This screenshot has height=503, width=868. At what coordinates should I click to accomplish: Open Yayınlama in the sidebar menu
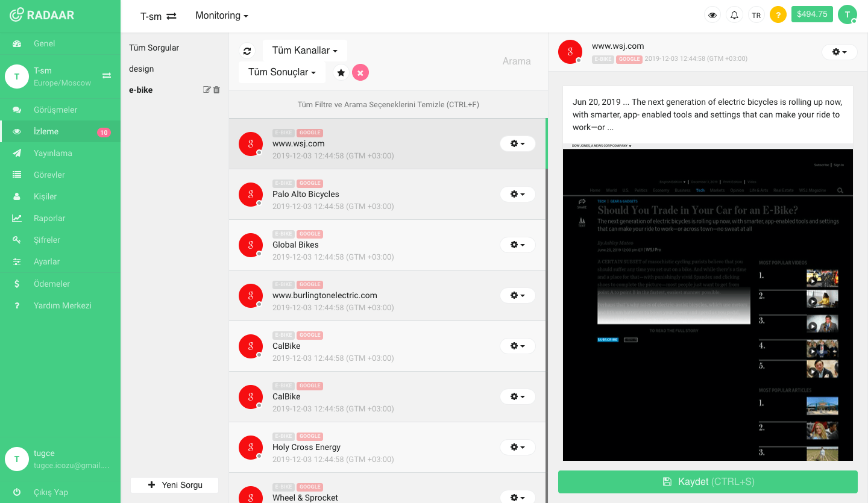52,153
